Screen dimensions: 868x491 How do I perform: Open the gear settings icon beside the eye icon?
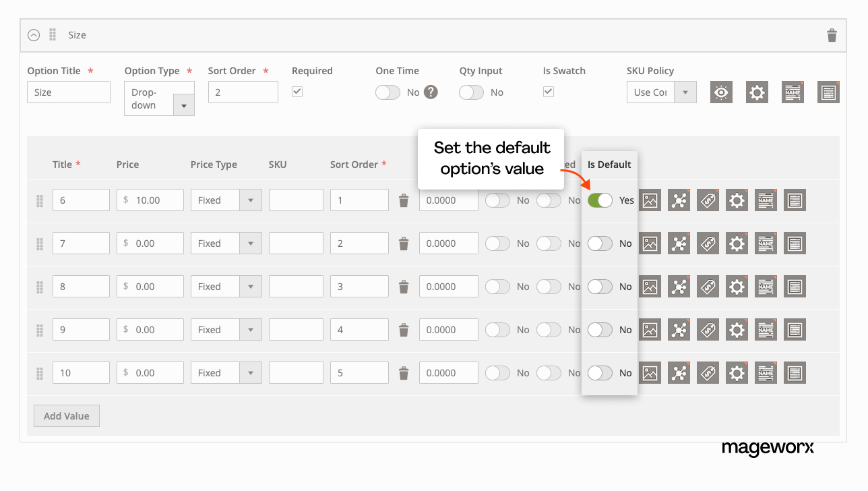[x=757, y=92]
